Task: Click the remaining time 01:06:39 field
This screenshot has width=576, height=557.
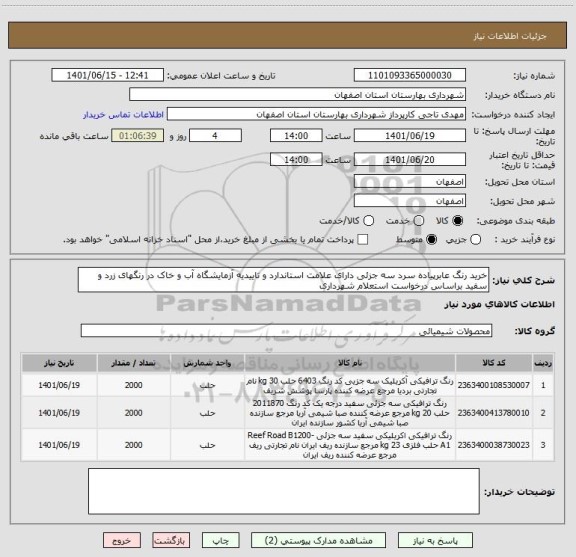Action: tap(138, 136)
